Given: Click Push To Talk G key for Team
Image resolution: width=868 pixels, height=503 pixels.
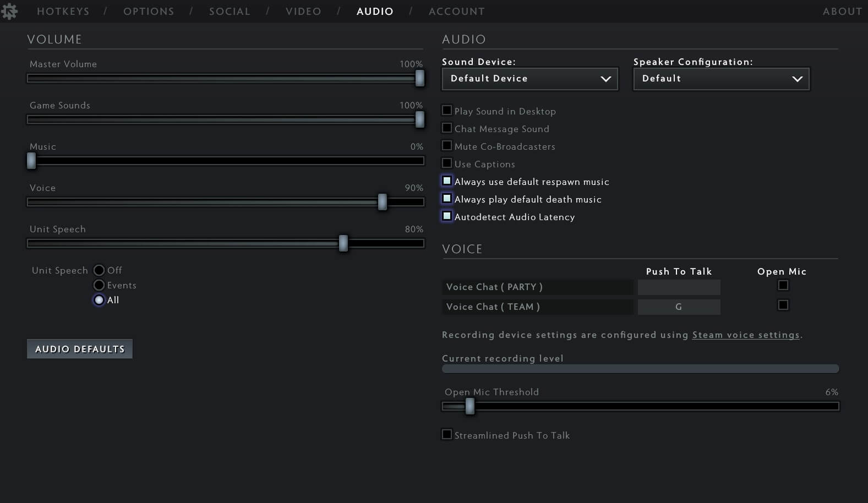Looking at the screenshot, I should point(679,307).
